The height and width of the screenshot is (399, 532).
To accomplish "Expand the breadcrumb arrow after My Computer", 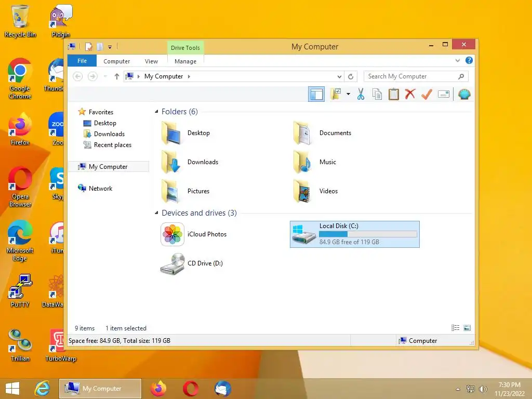I will [189, 76].
